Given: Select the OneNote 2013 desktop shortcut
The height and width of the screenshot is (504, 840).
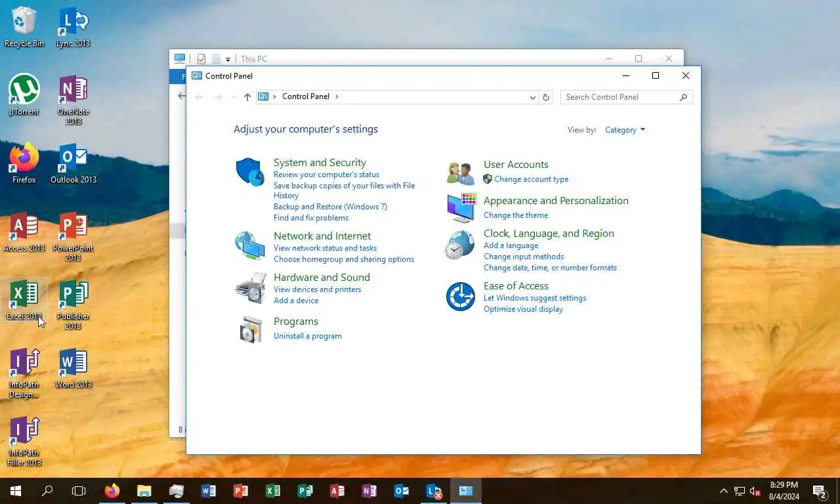Looking at the screenshot, I should [73, 100].
